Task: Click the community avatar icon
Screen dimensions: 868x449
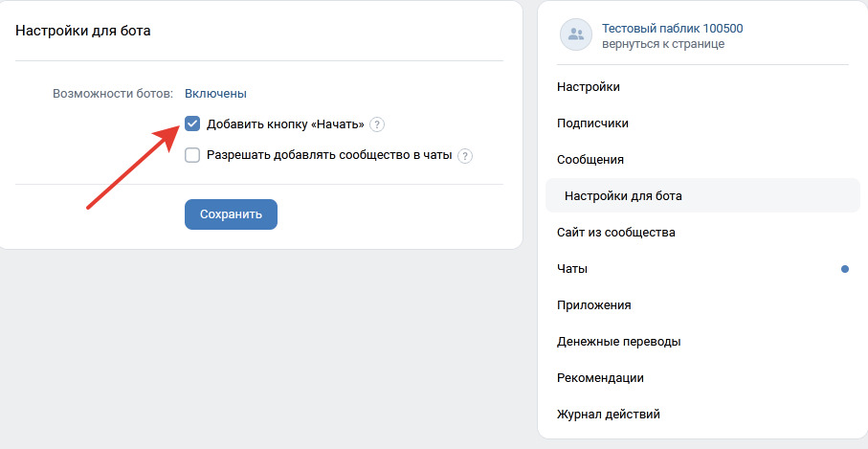Action: point(575,35)
